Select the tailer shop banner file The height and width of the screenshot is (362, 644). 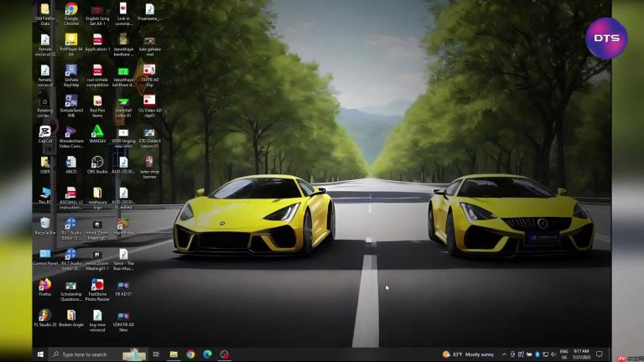149,168
